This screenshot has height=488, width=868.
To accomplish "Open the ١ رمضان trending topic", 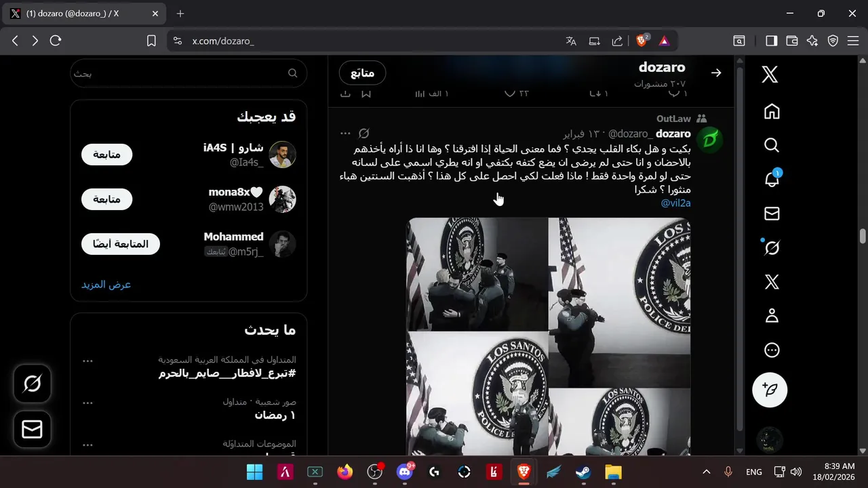I will click(275, 415).
